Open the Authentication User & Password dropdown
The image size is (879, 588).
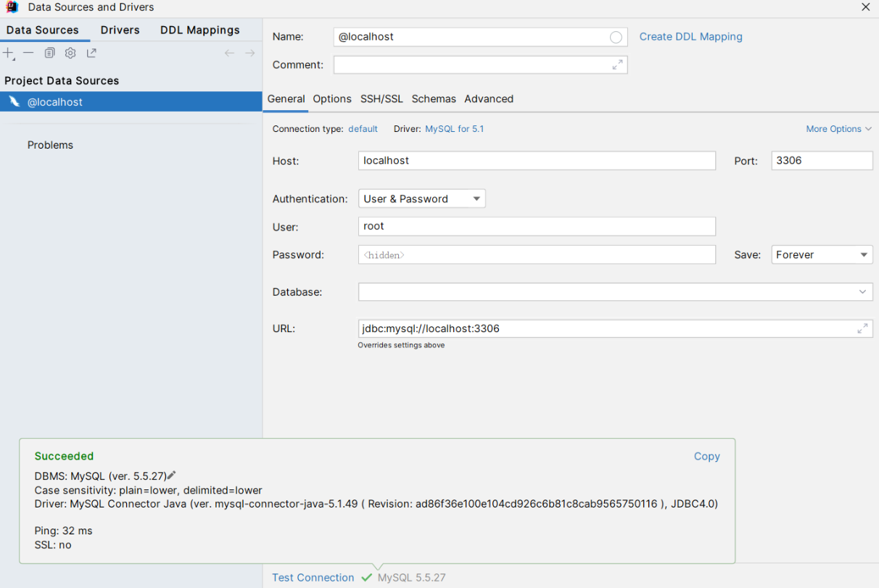click(422, 199)
